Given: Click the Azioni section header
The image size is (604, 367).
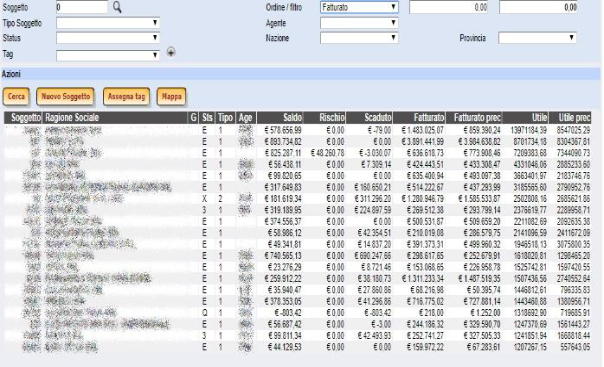Looking at the screenshot, I should [300, 74].
